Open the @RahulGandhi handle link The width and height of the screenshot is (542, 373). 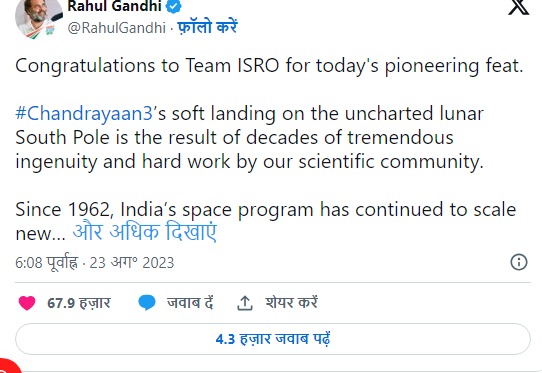coord(116,28)
